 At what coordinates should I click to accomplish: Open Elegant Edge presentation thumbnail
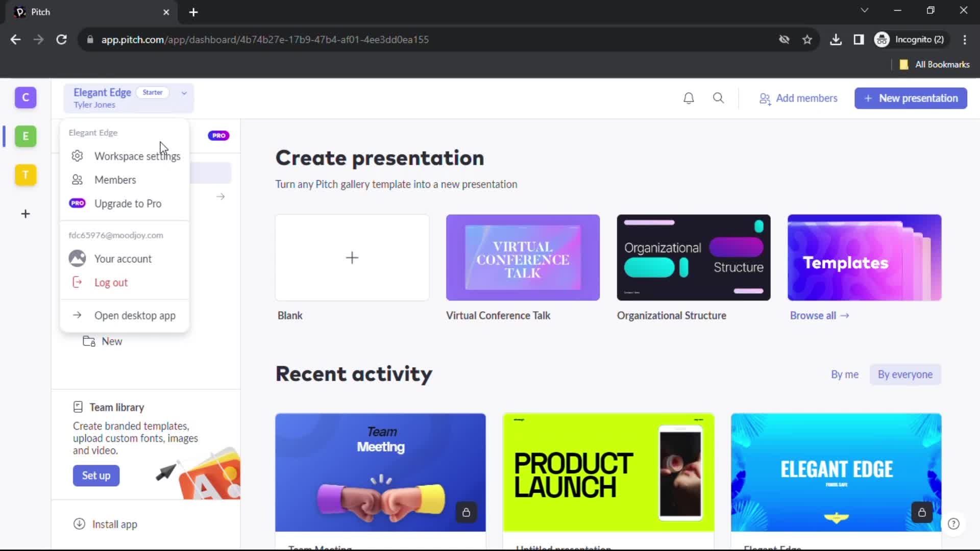click(x=836, y=472)
